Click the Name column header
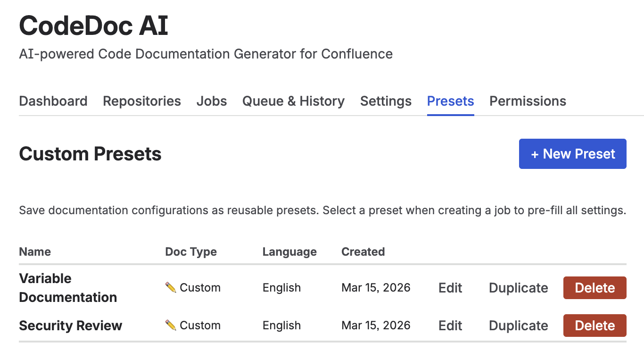 [x=35, y=251]
